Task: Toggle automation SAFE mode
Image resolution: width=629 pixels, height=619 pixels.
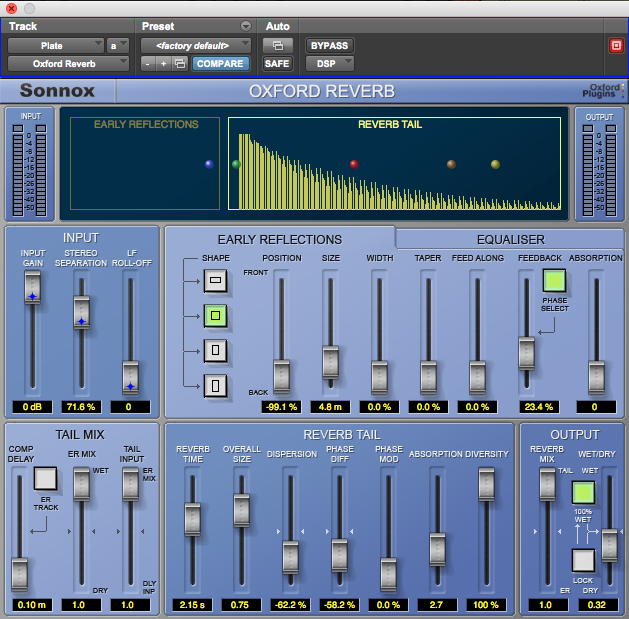Action: tap(277, 64)
